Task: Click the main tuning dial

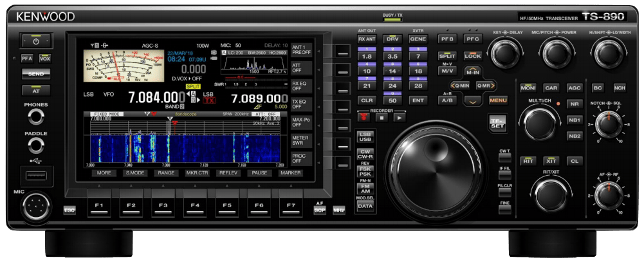Action: tap(436, 171)
